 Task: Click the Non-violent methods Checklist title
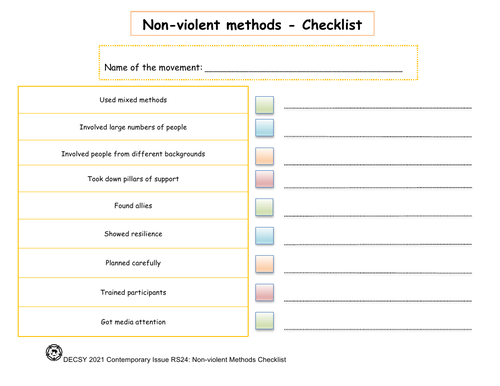tap(252, 25)
